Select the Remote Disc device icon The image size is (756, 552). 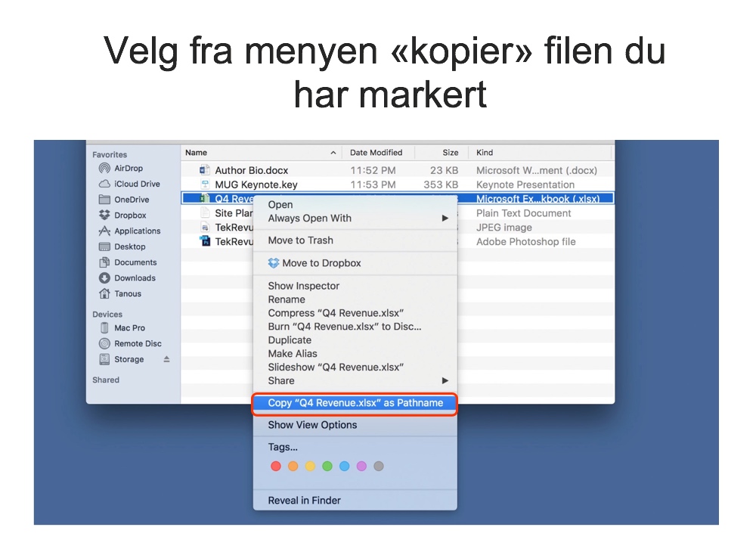tap(105, 343)
